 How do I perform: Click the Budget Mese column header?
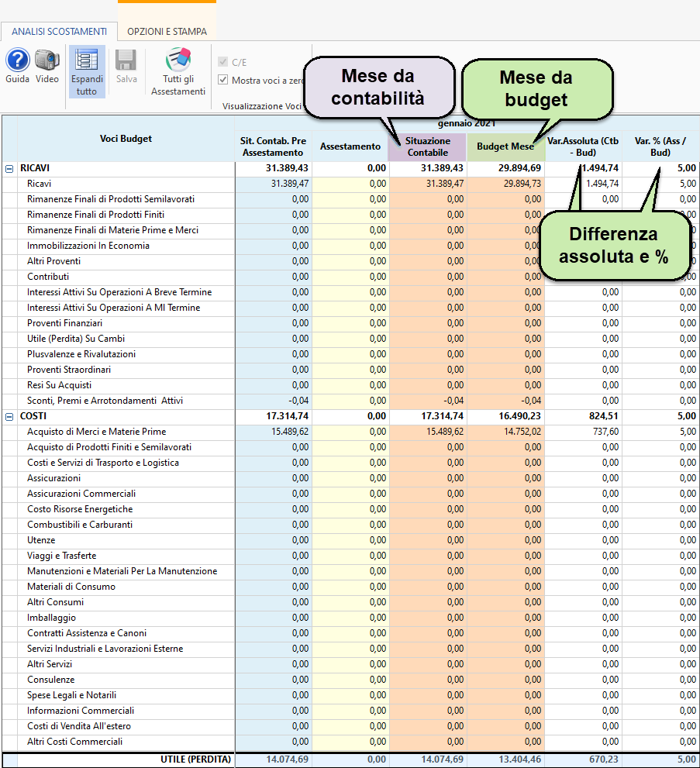pos(505,146)
